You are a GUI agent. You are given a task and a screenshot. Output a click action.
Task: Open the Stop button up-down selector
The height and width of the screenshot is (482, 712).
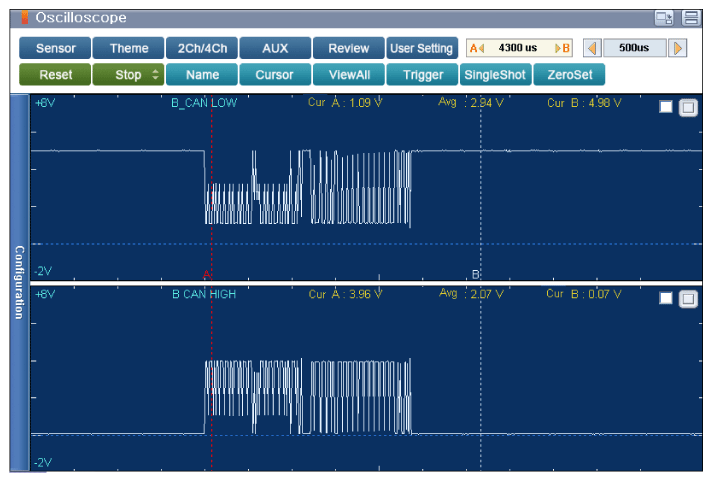click(155, 75)
